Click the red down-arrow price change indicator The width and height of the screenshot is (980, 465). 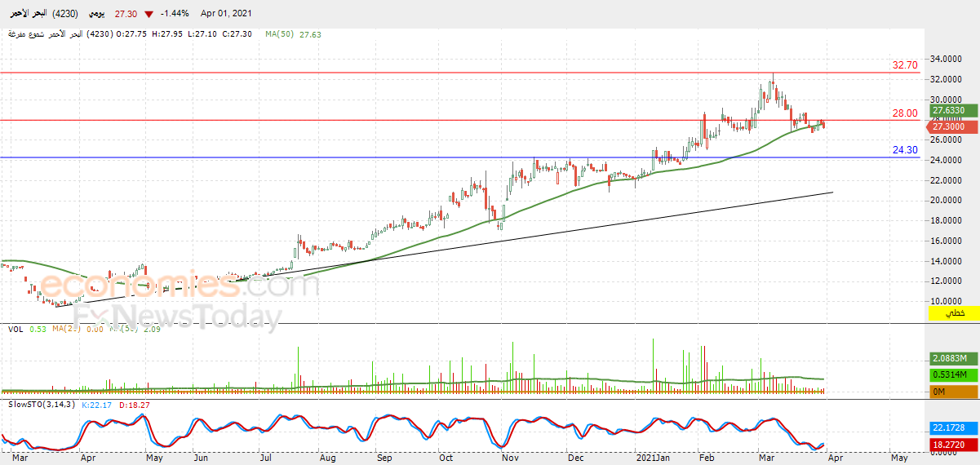149,15
